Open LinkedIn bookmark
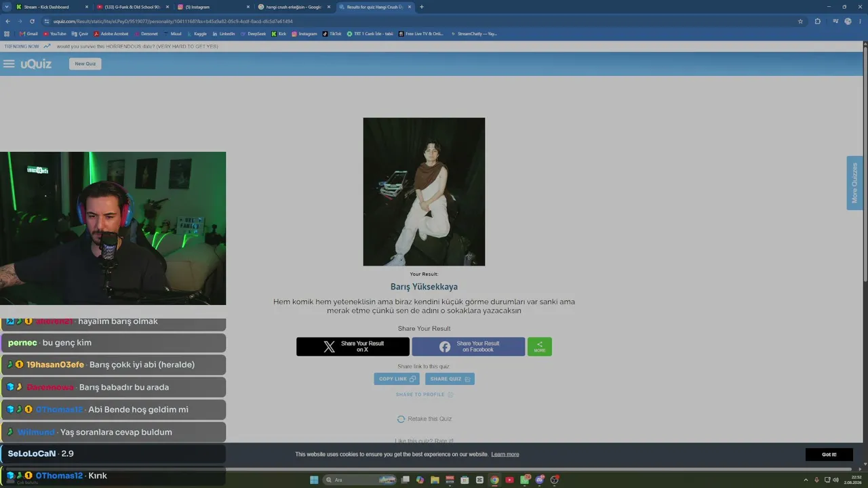The width and height of the screenshot is (868, 488). (x=224, y=34)
